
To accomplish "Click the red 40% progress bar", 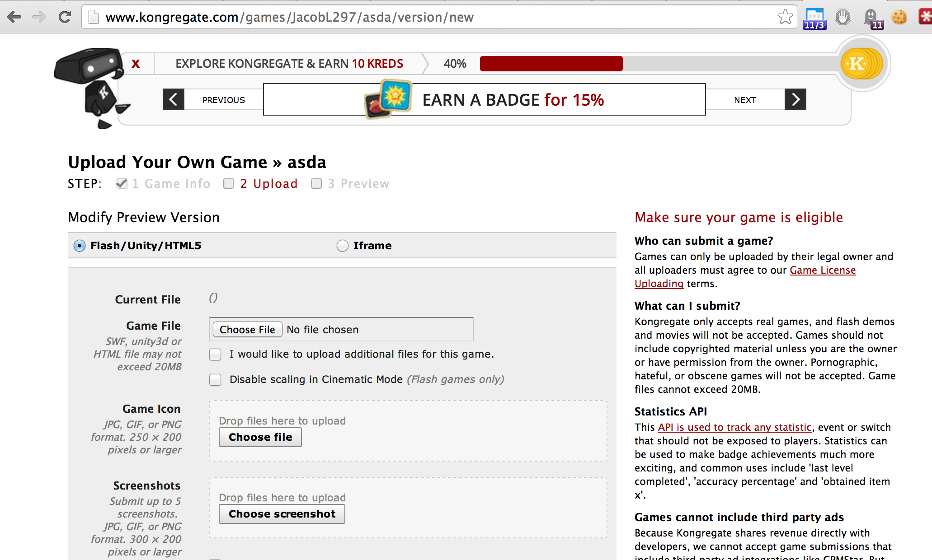I will [551, 64].
